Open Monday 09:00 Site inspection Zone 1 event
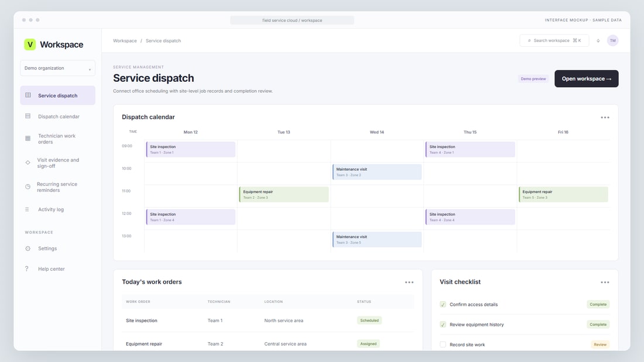Screen dimensions: 644x362 tap(191, 149)
